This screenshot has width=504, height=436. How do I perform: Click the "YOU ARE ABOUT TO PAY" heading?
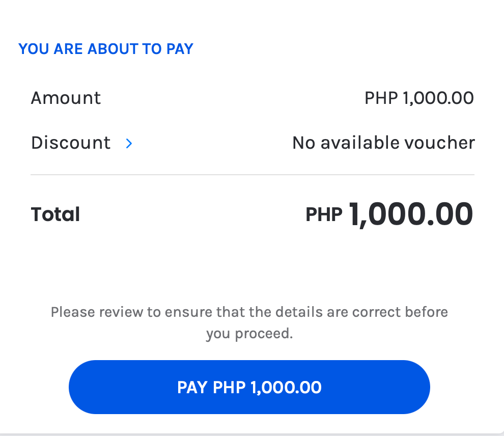(106, 49)
